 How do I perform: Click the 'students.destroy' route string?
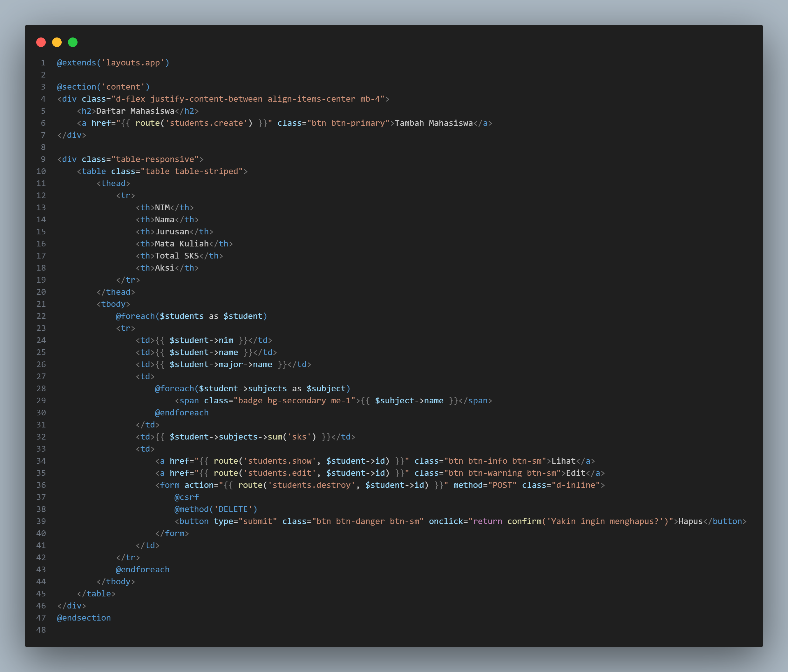(x=311, y=485)
